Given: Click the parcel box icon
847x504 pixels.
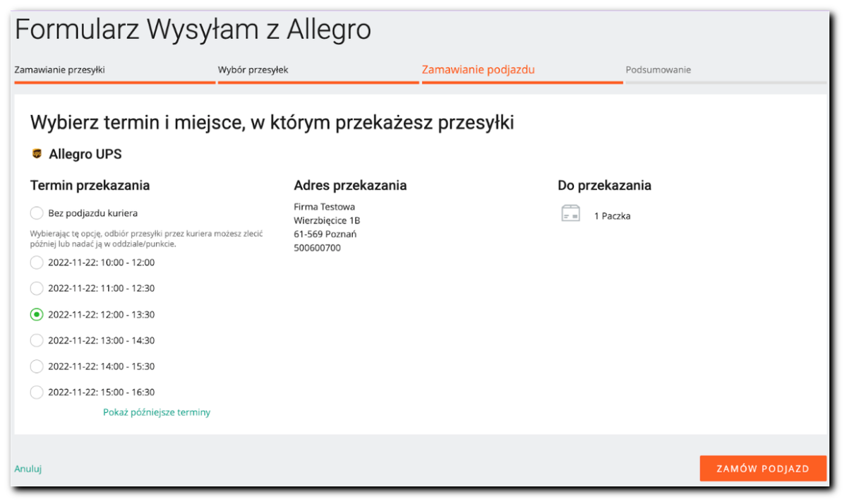Looking at the screenshot, I should point(570,213).
